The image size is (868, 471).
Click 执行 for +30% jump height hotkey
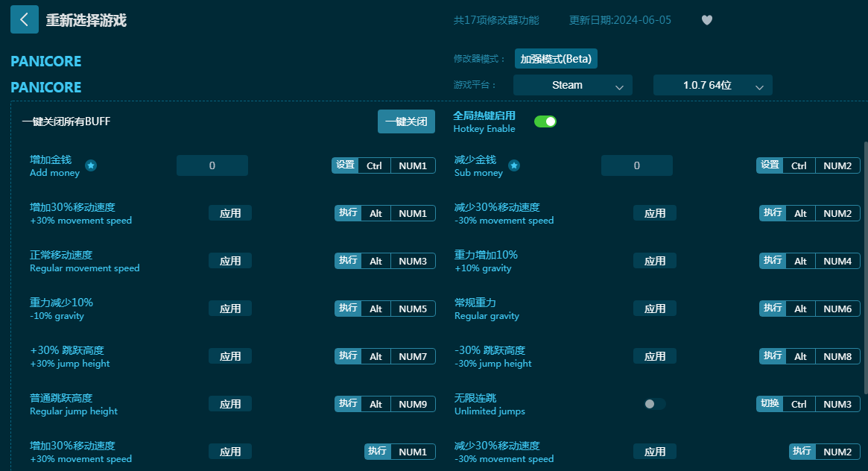[348, 356]
